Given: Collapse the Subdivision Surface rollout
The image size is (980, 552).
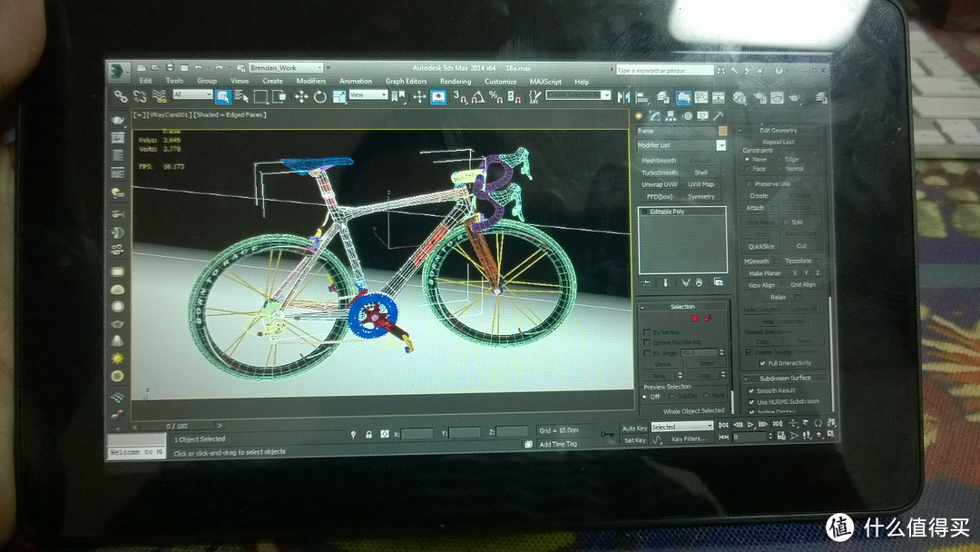Looking at the screenshot, I should click(785, 379).
